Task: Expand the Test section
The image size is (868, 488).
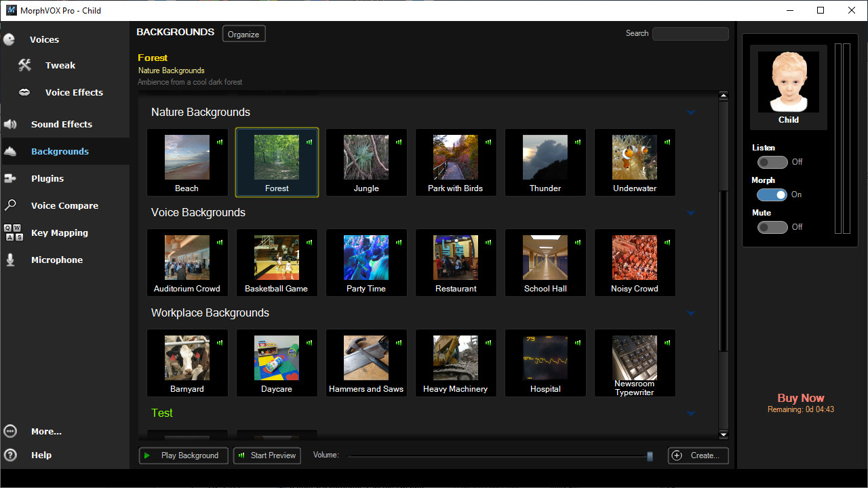Action: tap(690, 413)
